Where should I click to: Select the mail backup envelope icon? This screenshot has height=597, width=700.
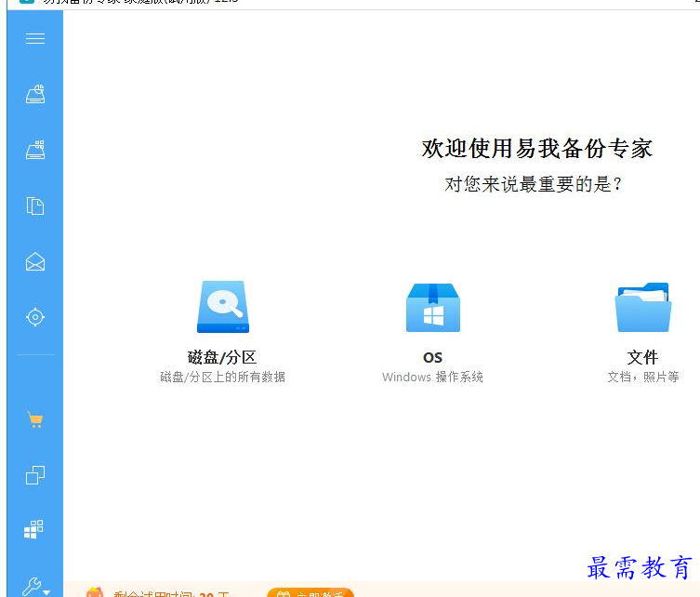point(34,261)
